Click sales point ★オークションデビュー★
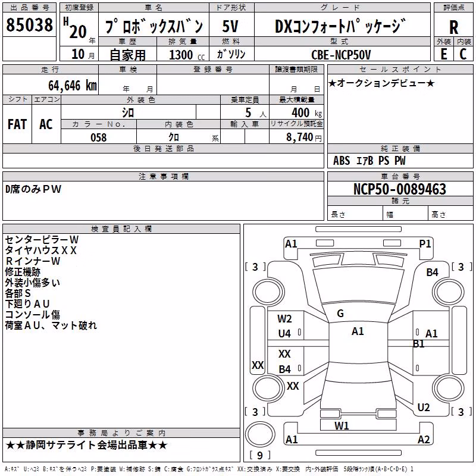 [x=381, y=83]
